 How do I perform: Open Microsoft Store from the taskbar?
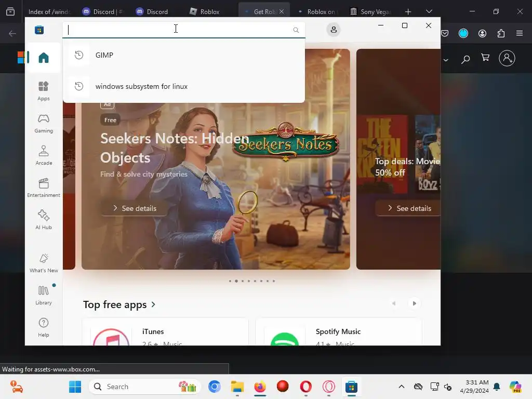[x=351, y=387]
